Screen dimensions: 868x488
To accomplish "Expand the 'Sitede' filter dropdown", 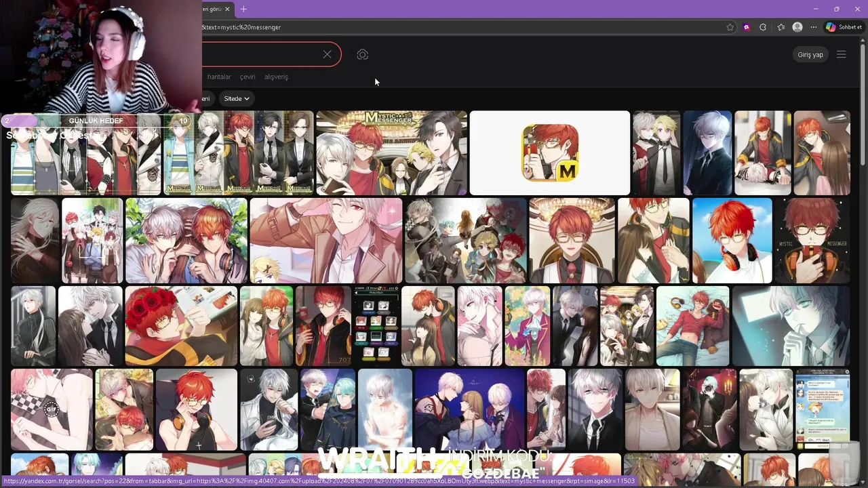I will coord(236,98).
